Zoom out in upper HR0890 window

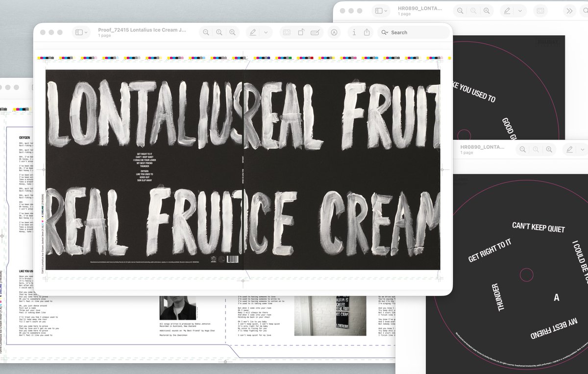tap(460, 10)
